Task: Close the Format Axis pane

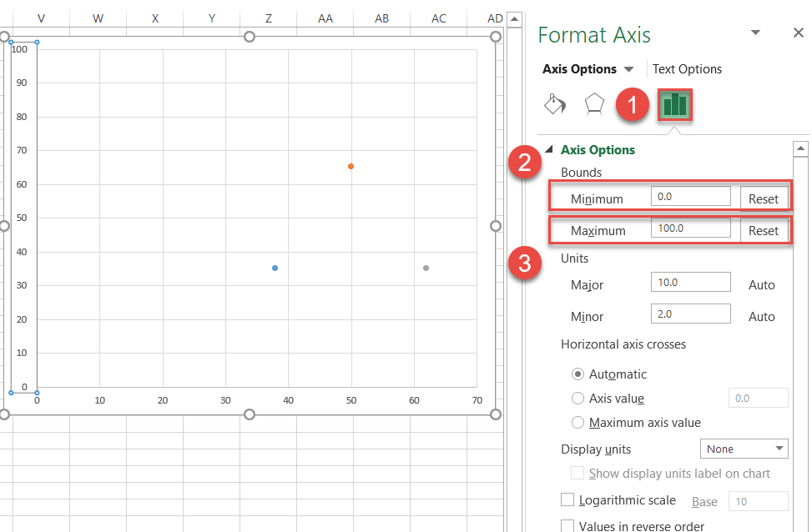Action: (x=798, y=33)
